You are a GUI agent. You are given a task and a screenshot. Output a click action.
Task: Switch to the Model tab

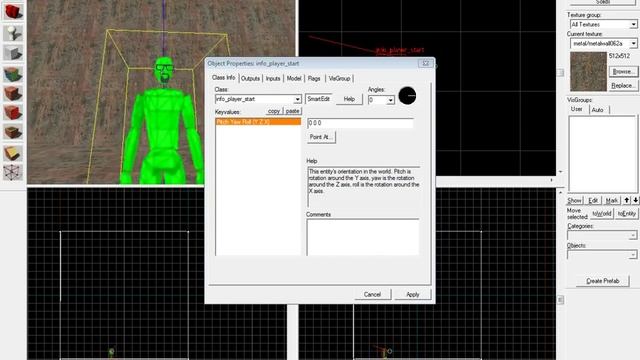[x=294, y=78]
